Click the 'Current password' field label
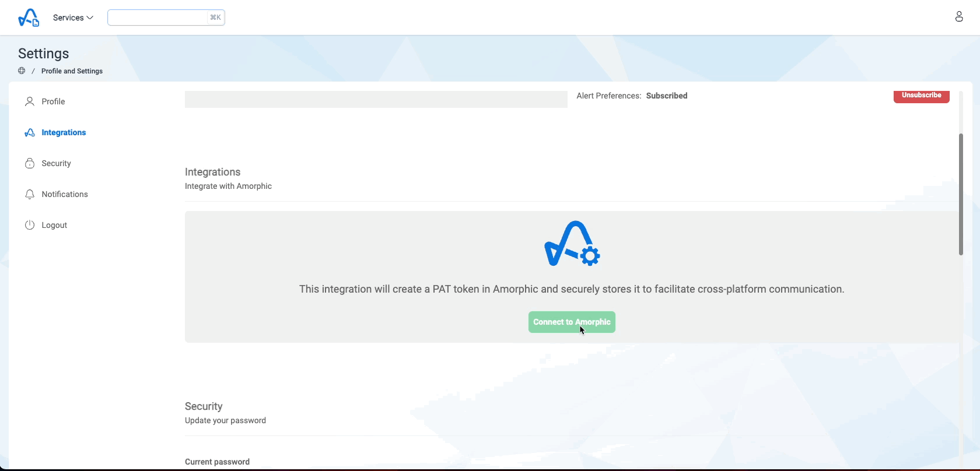980x471 pixels. coord(217,462)
